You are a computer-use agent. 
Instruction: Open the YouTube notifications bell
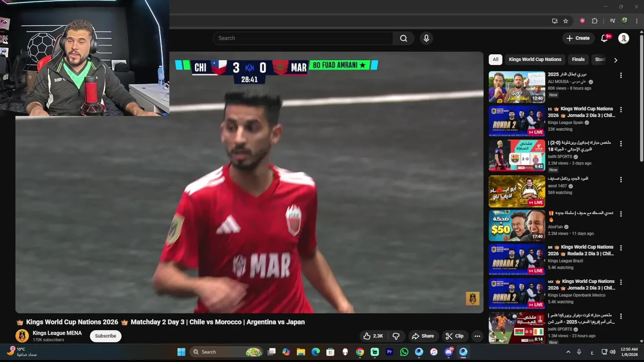tap(605, 38)
